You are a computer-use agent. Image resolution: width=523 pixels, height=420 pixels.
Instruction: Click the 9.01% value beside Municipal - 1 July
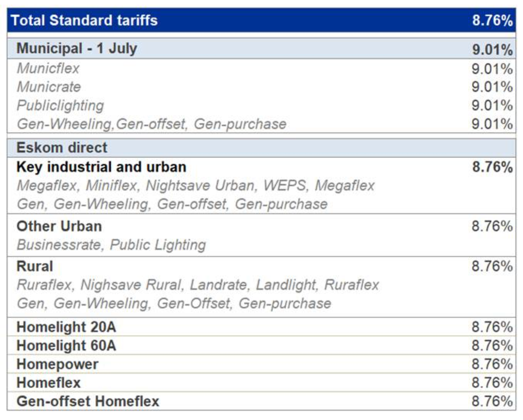[x=492, y=50]
